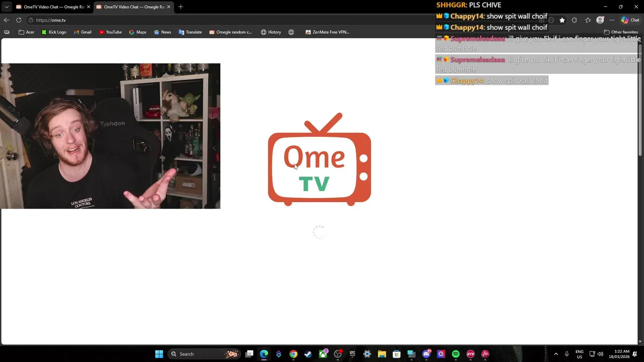Open Settings gear on the taskbar
Screen dimensions: 644x362
367,354
